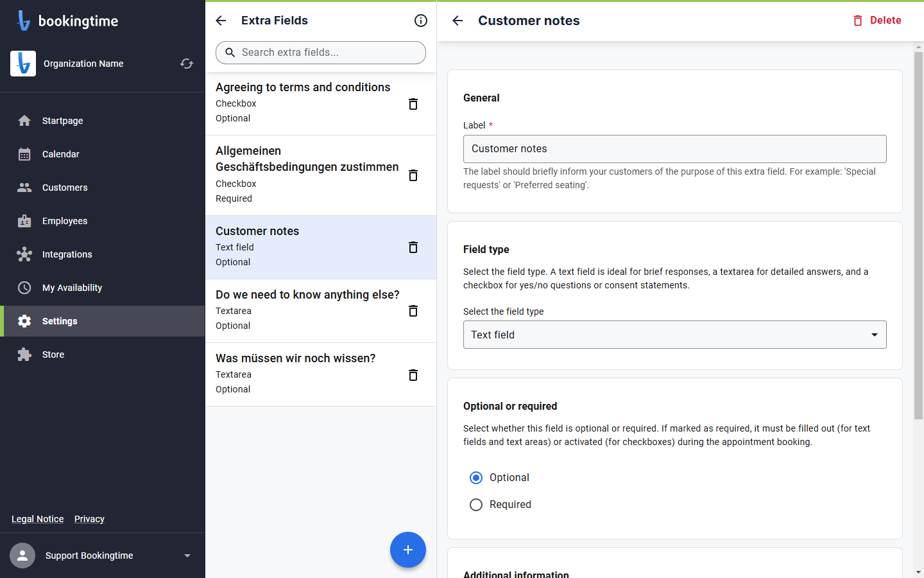Add new extra field with plus button
The height and width of the screenshot is (578, 924).
(x=408, y=550)
